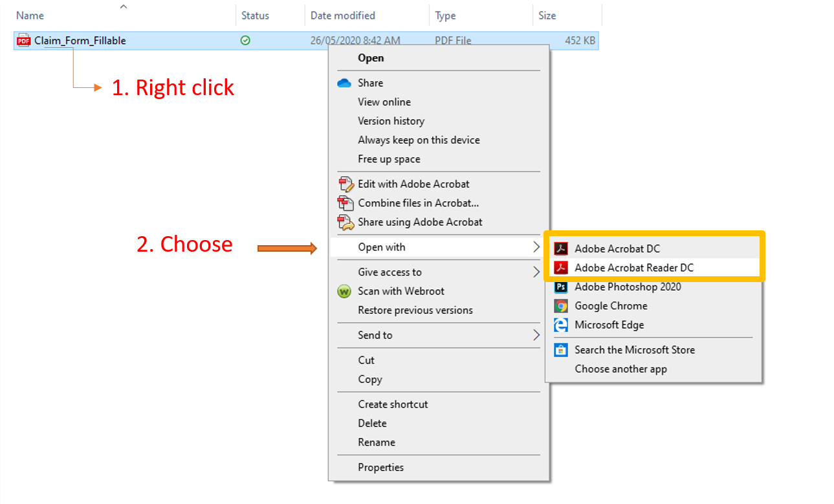
Task: Click the Edit with Adobe Acrobat icon
Action: point(346,184)
